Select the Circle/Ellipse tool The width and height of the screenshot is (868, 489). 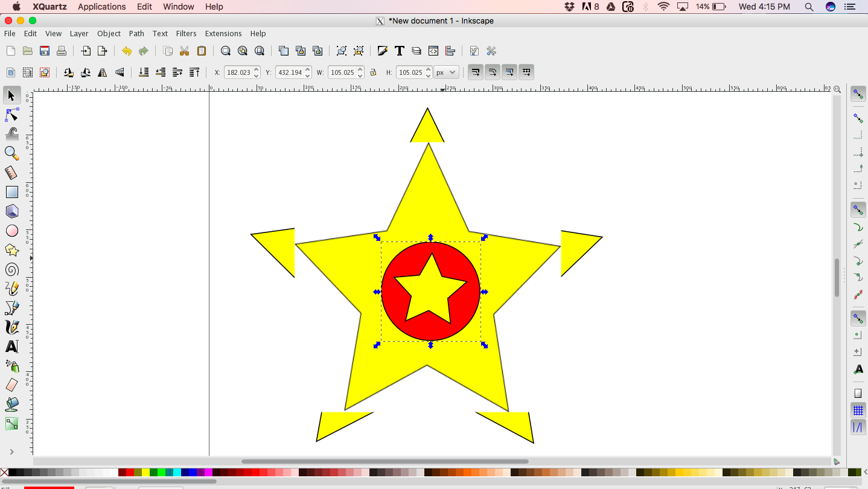coord(11,231)
